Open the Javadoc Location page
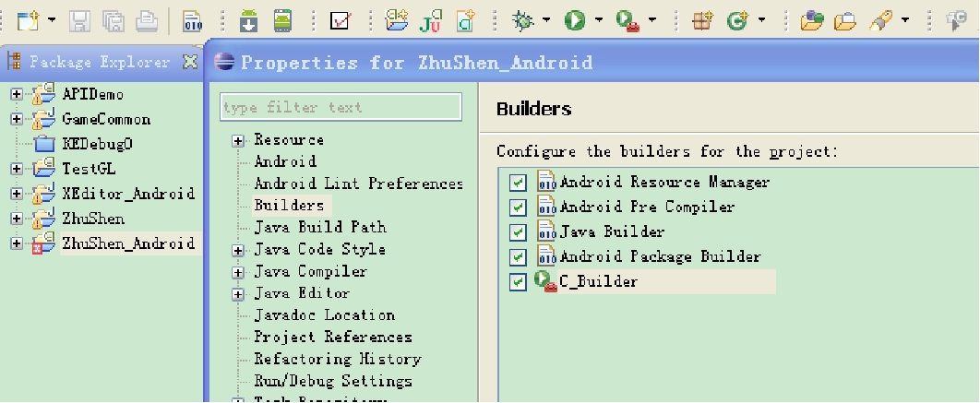 tap(325, 314)
